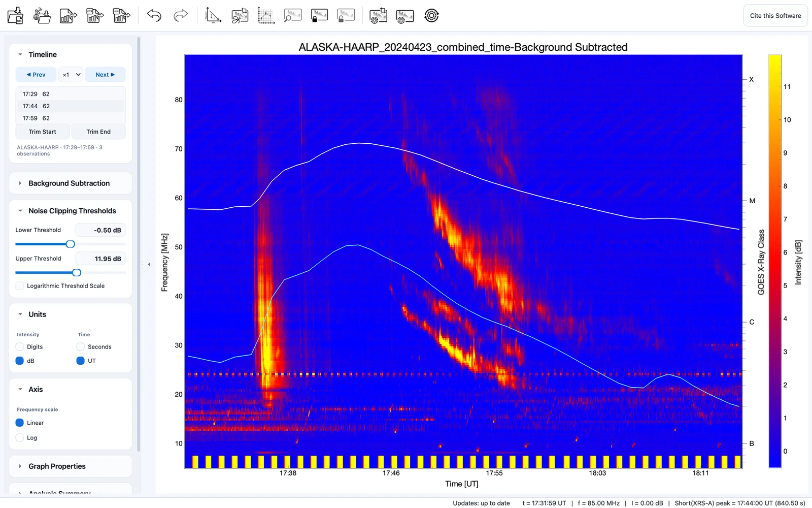Open the Cite this Software button
Screen dimensions: 812x508
click(x=775, y=16)
